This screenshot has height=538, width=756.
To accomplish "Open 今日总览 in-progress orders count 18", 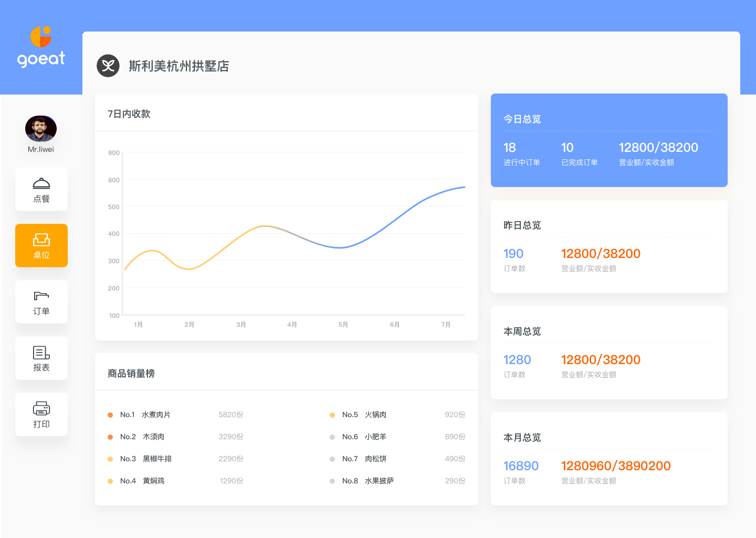I will click(510, 148).
